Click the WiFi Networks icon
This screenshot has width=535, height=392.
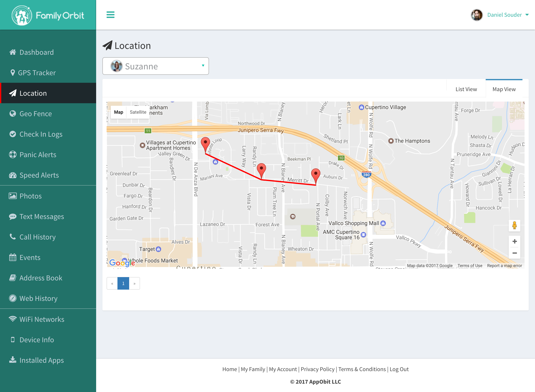tap(13, 319)
